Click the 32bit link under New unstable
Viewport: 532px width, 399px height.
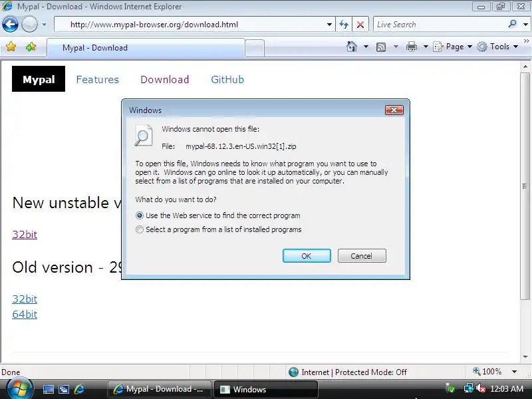point(25,234)
